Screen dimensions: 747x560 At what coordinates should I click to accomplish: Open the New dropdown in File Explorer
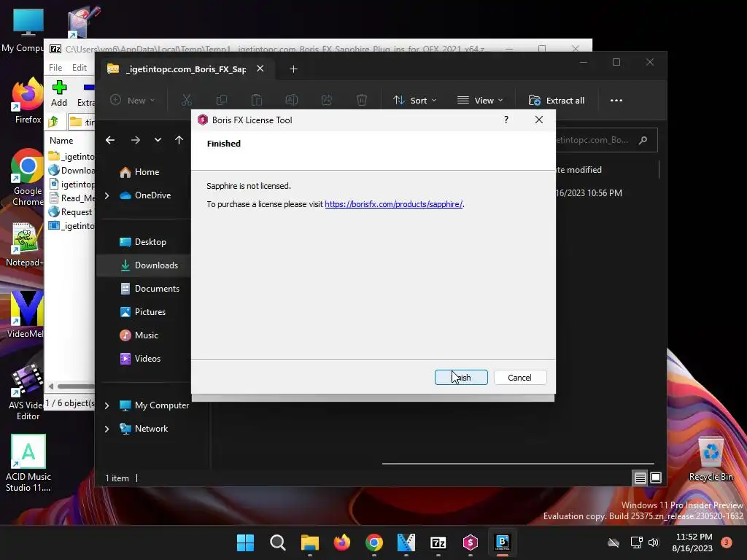pyautogui.click(x=133, y=101)
